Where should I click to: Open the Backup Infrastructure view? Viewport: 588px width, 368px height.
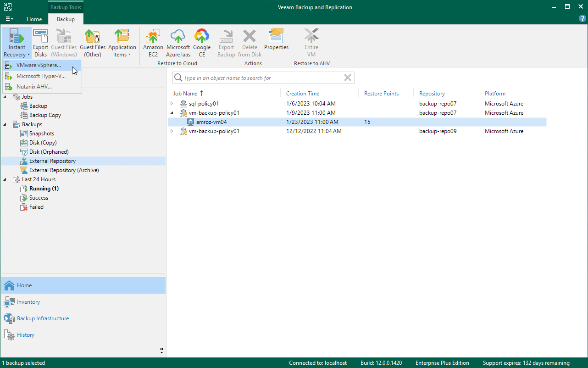click(x=43, y=318)
